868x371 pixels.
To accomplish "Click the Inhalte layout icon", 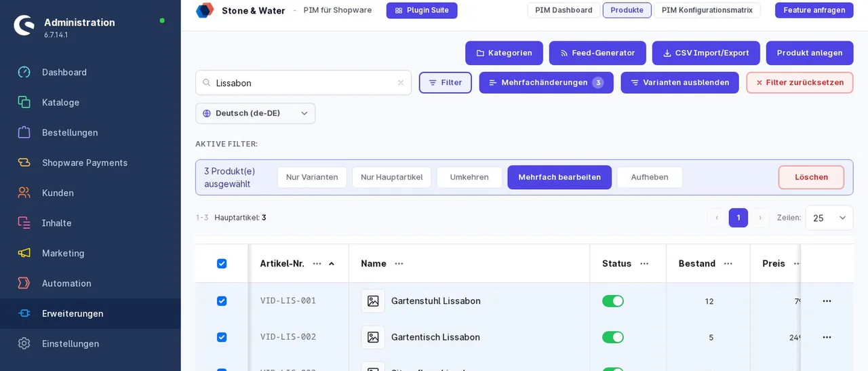I will tap(24, 222).
